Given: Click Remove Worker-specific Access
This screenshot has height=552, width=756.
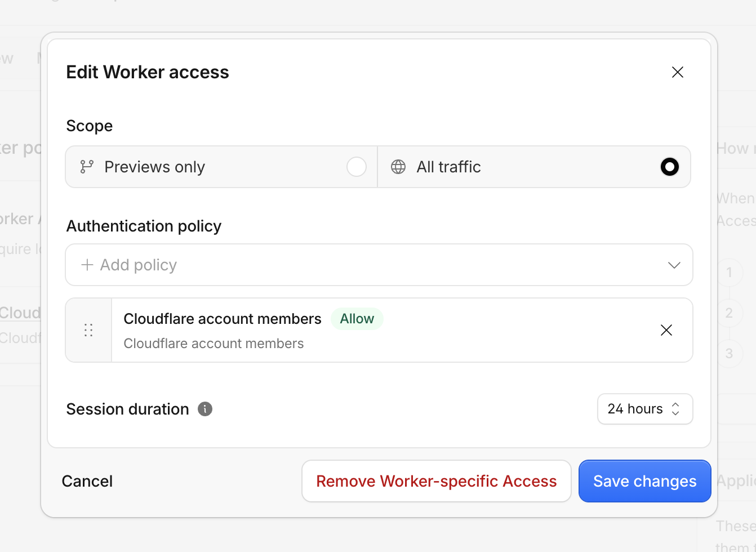Looking at the screenshot, I should 437,481.
